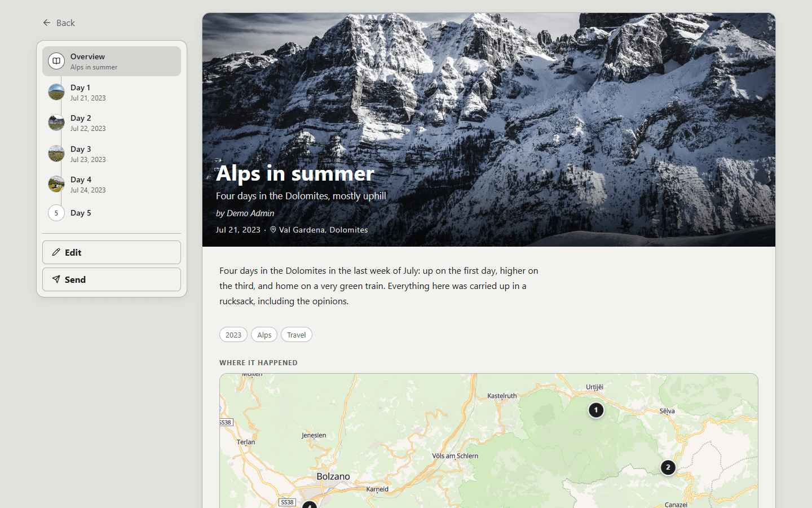The image size is (812, 508).
Task: Click the WHERE IT HAPPENED heading
Action: click(x=258, y=362)
